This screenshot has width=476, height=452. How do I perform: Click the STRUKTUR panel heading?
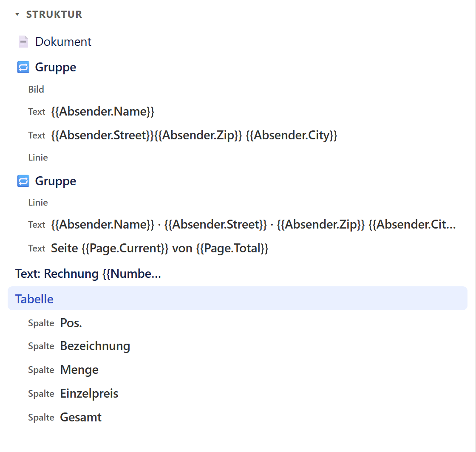[54, 14]
